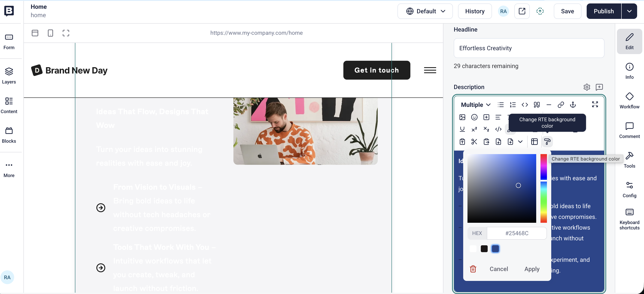Cut selected text with the scissors icon

(474, 142)
